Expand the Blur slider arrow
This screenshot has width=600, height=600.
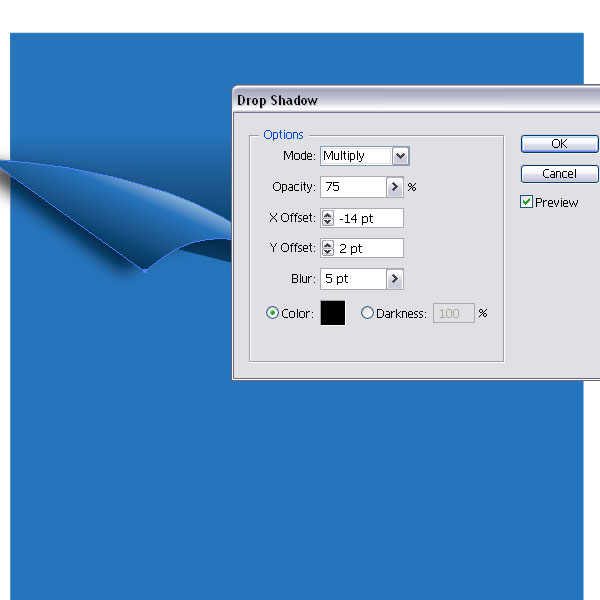click(x=395, y=279)
